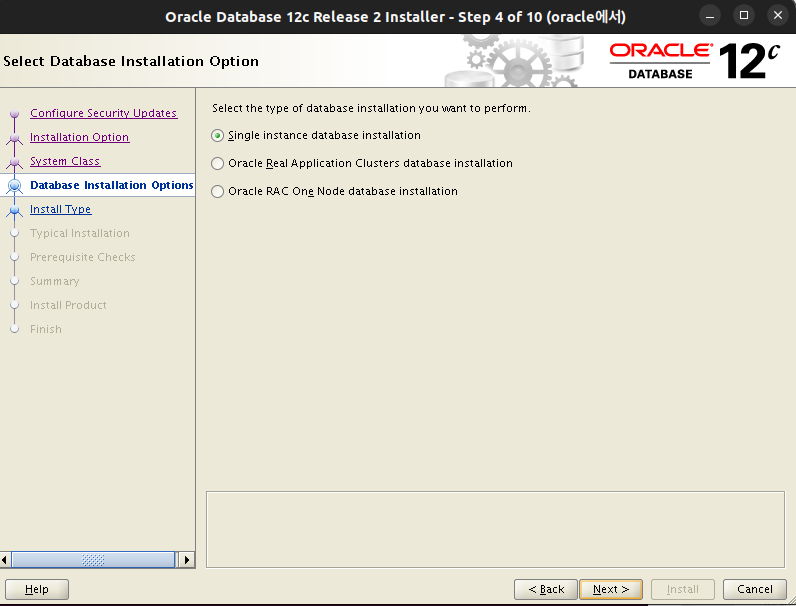Click the Finish step text
Viewport: 796px width, 606px height.
46,329
